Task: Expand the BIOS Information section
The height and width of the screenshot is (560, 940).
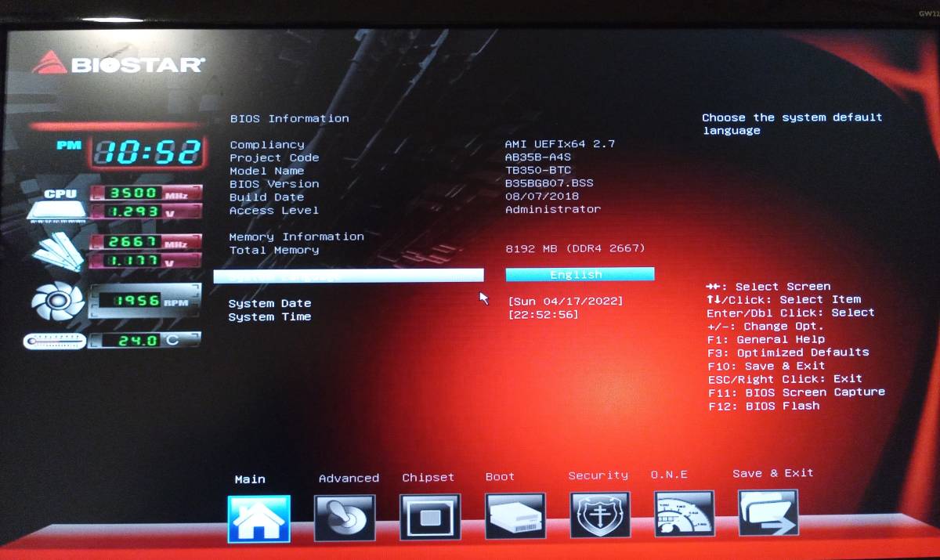Action: (288, 117)
